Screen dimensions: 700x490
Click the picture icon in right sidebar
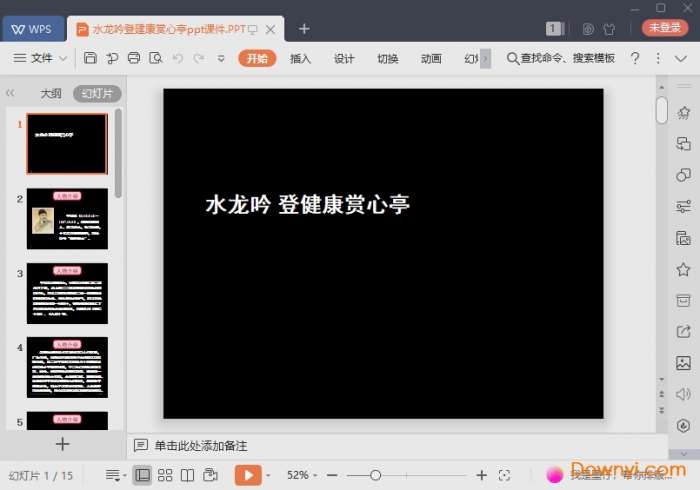(683, 363)
